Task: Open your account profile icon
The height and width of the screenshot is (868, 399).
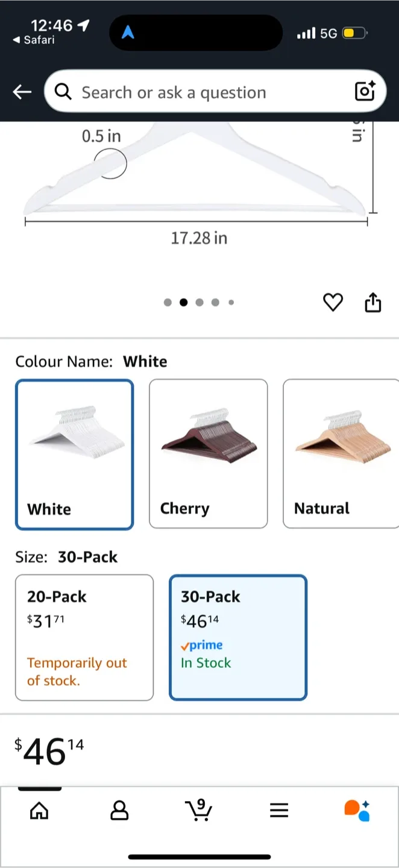Action: [x=119, y=811]
